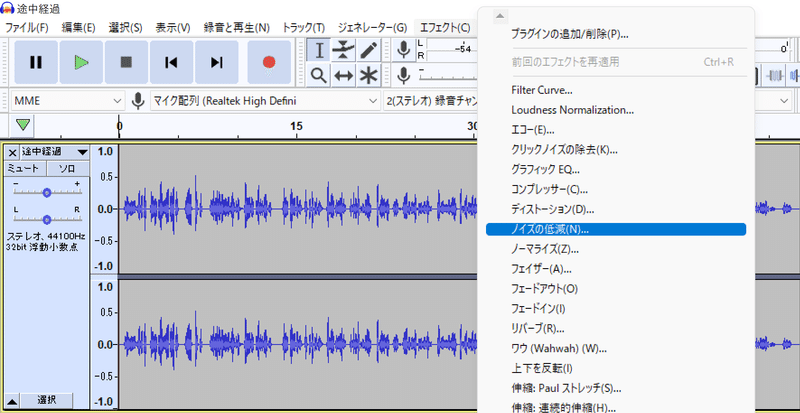Select the Multi-tool asterisk icon
The width and height of the screenshot is (800, 413).
point(368,76)
